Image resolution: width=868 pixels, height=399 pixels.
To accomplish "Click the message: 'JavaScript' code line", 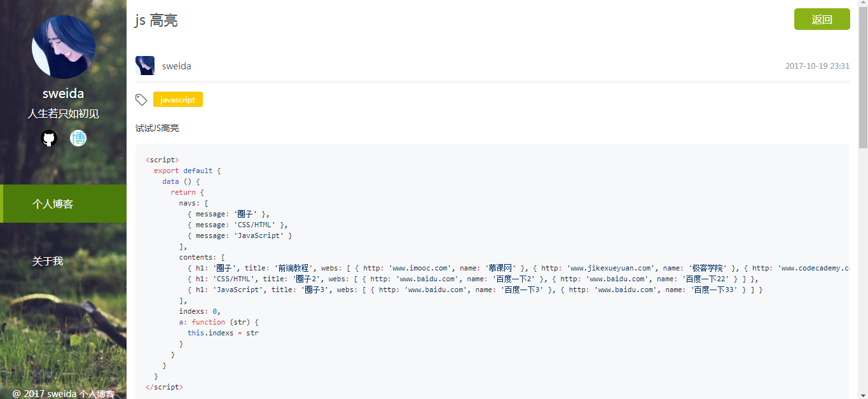I will point(240,235).
